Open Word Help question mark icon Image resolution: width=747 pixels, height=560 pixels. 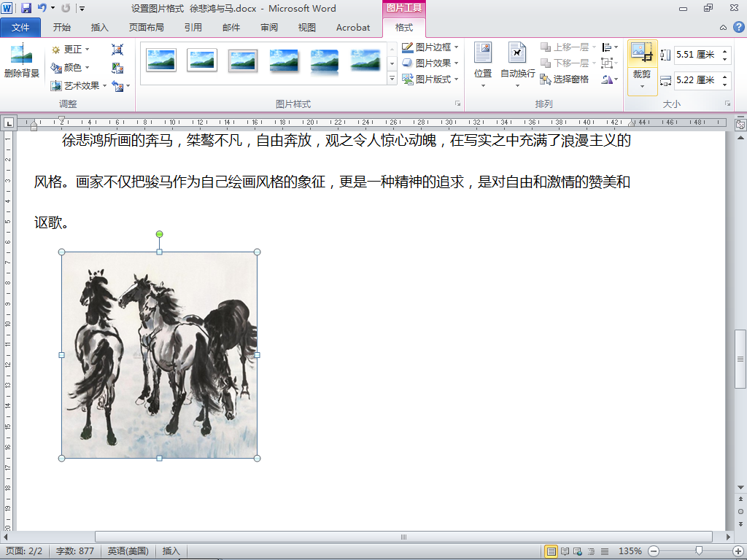[x=738, y=27]
